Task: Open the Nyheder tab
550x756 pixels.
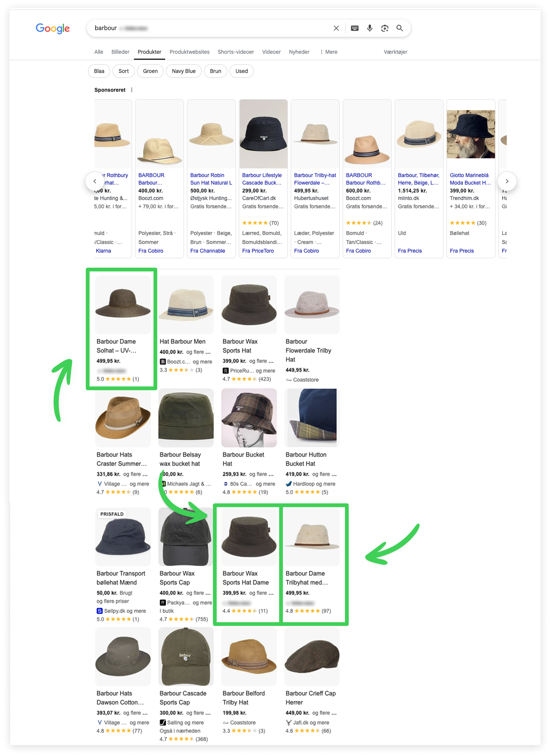Action: point(299,52)
